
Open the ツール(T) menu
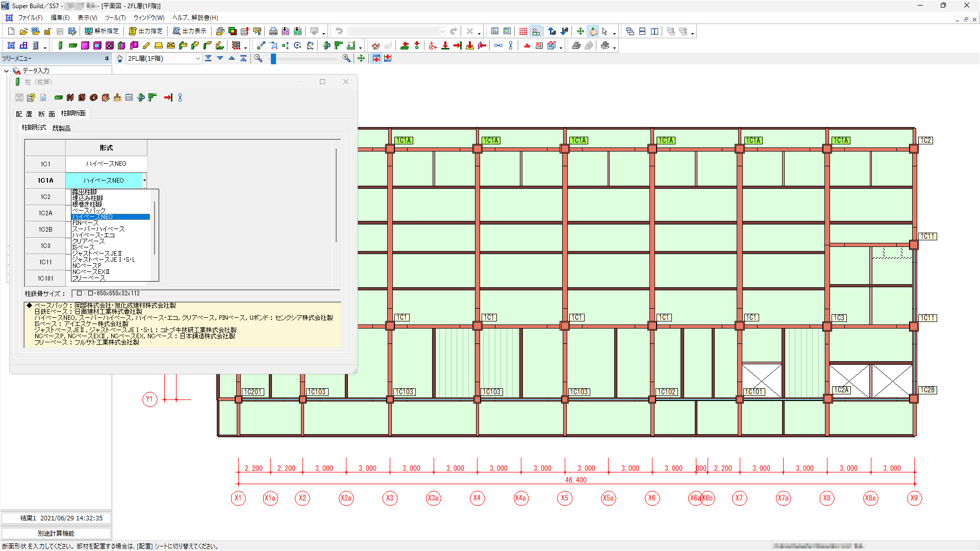point(115,18)
